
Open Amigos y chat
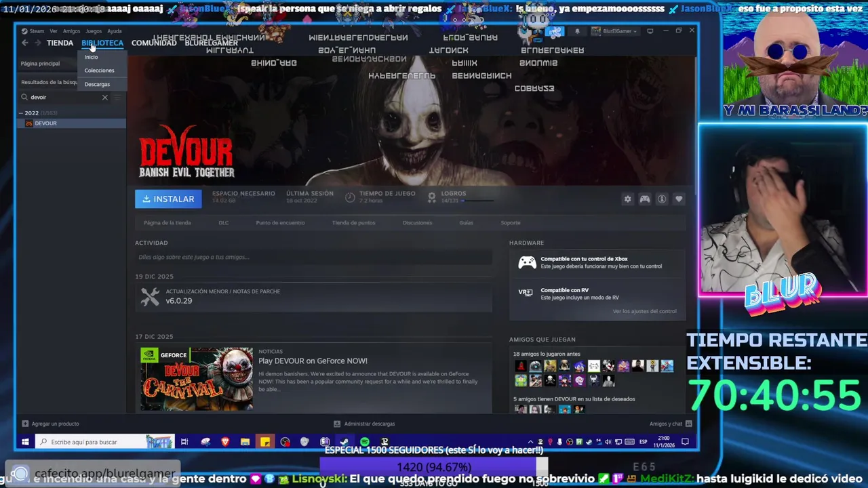click(x=671, y=424)
